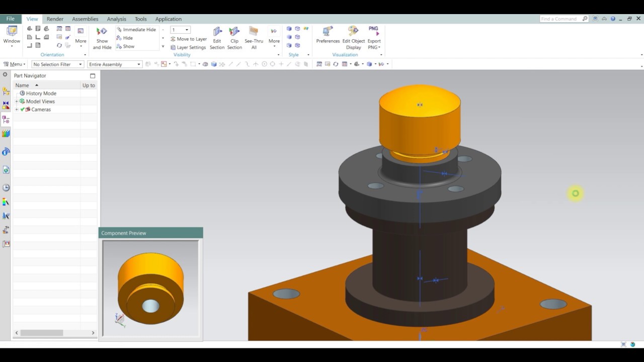Click the Visualization group options arrow

coord(381,55)
